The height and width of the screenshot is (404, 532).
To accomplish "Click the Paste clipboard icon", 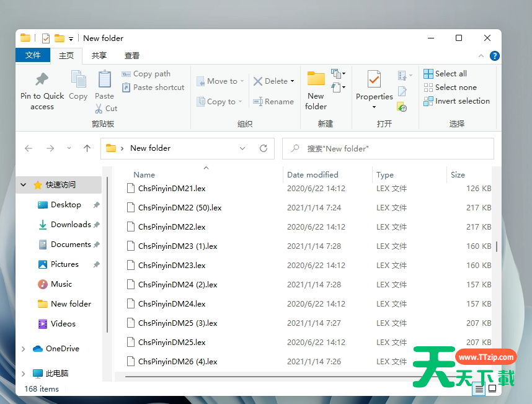I will [104, 80].
